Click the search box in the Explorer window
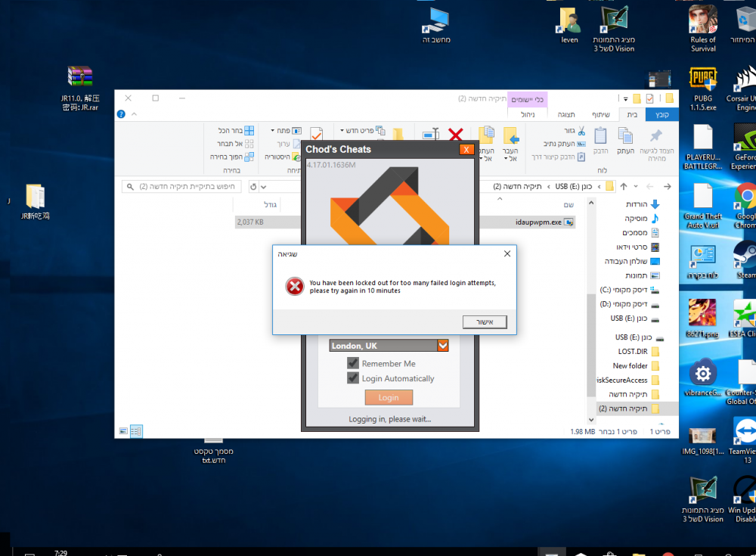The height and width of the screenshot is (556, 756). coord(185,186)
